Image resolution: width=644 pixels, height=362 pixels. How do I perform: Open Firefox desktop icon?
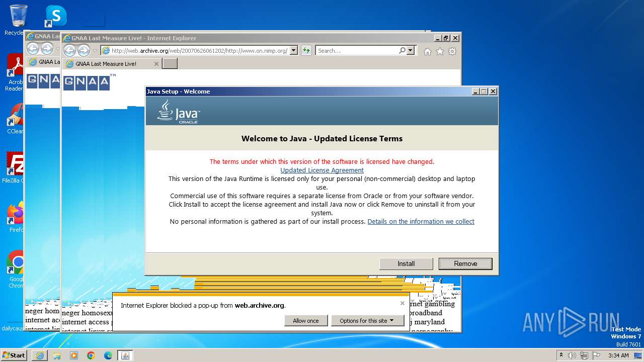coord(16,217)
